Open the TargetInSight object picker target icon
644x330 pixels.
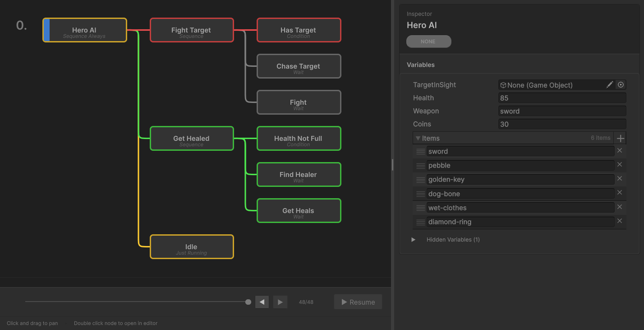click(x=621, y=84)
